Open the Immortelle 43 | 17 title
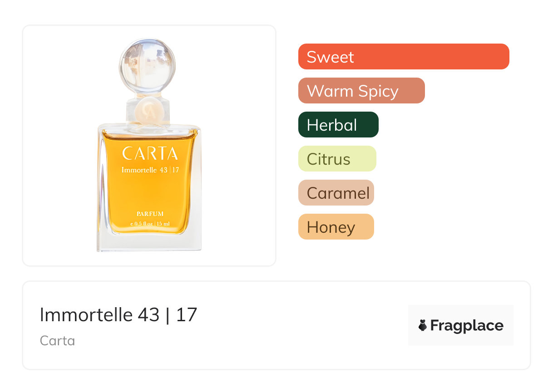 118,314
